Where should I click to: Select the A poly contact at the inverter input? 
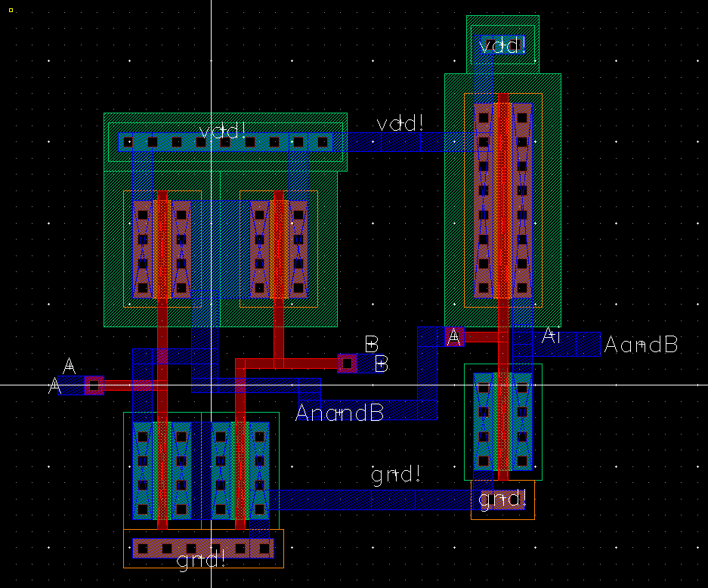coord(454,337)
